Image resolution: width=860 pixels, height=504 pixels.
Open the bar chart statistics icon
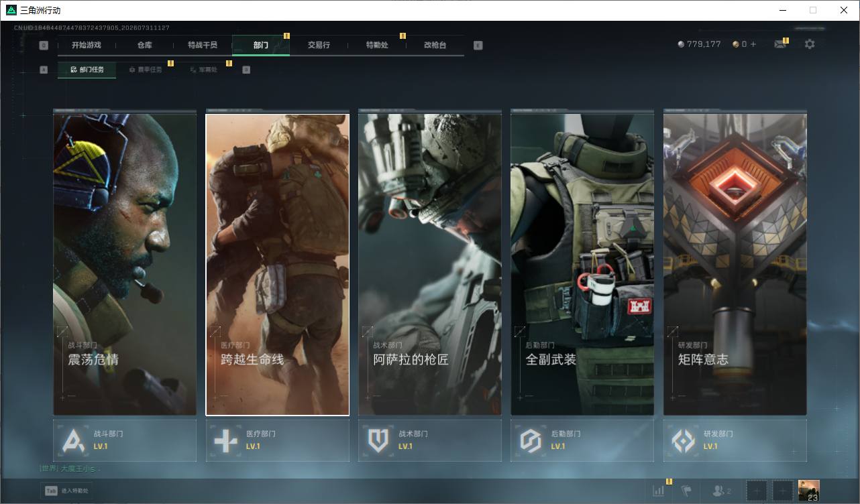click(659, 491)
